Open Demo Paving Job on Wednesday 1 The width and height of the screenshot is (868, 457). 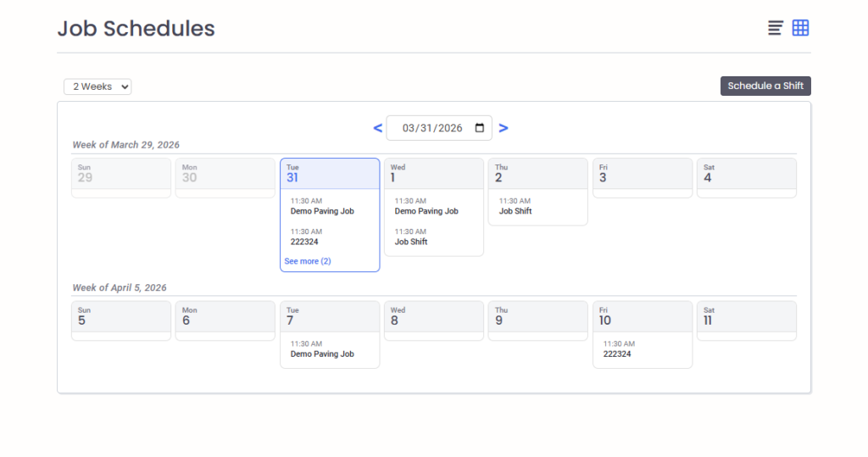(426, 211)
